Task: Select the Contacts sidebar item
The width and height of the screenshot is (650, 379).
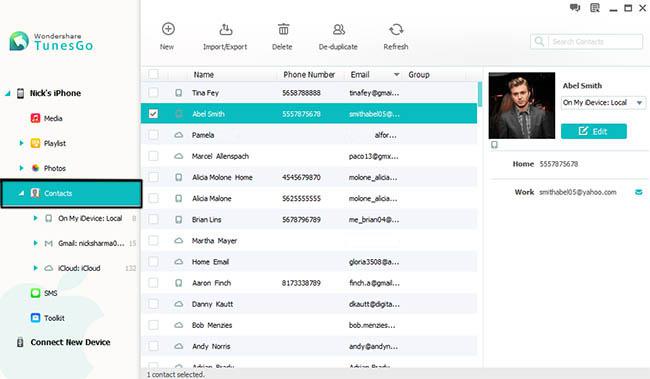Action: coord(71,193)
